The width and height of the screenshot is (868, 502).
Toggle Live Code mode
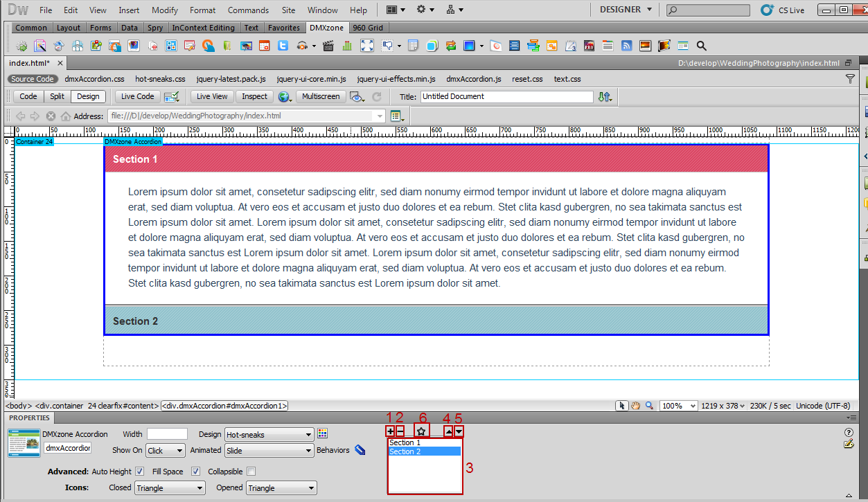click(138, 97)
